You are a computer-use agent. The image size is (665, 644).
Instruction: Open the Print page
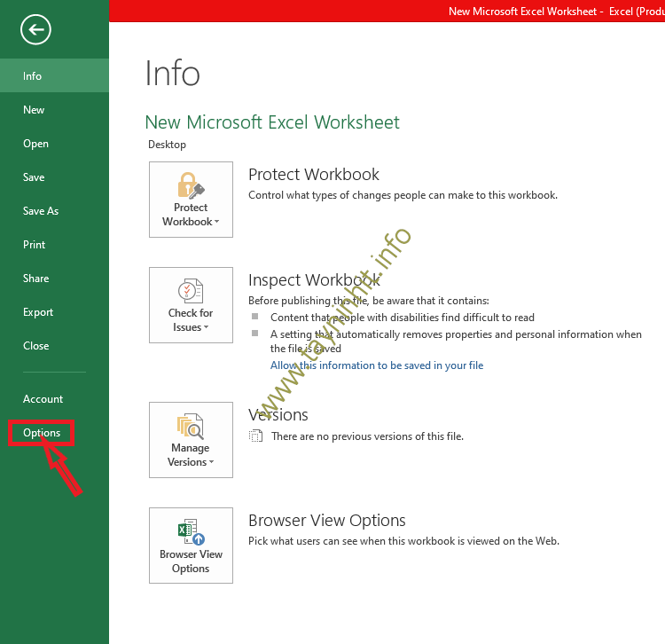(35, 245)
